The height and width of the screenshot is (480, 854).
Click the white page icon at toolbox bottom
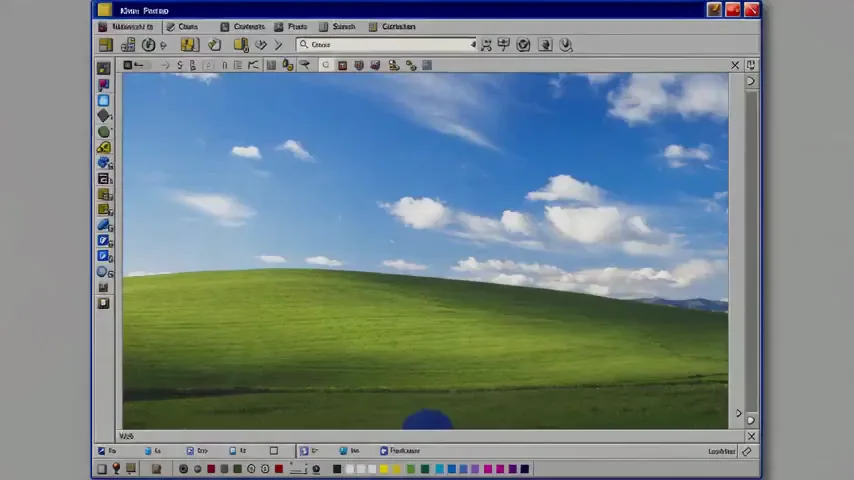(x=103, y=303)
